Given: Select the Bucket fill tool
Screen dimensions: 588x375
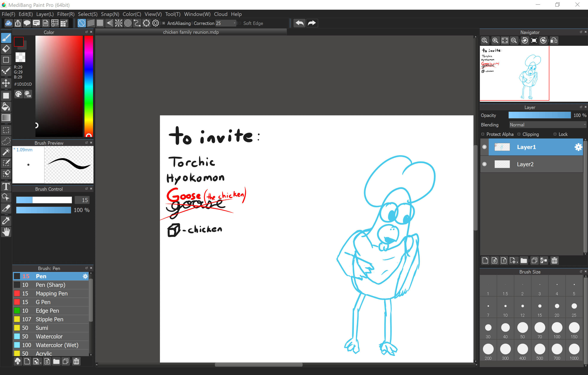Looking at the screenshot, I should tap(6, 107).
